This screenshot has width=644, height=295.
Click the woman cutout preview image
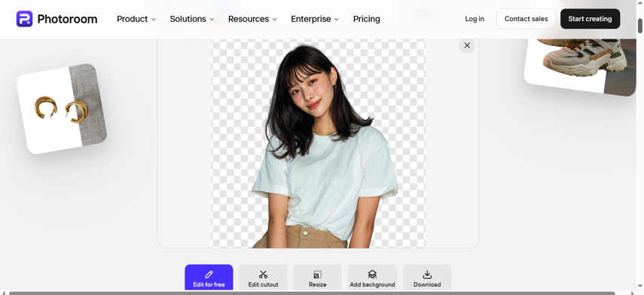[x=319, y=143]
